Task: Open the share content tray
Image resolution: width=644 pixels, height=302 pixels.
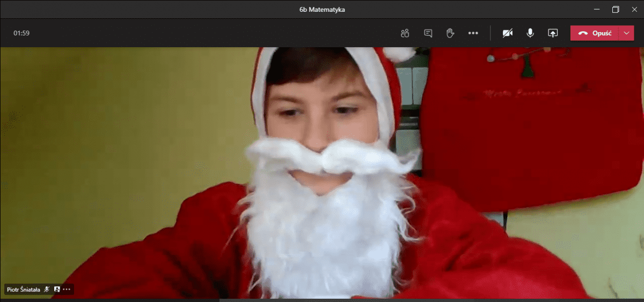Action: coord(553,33)
